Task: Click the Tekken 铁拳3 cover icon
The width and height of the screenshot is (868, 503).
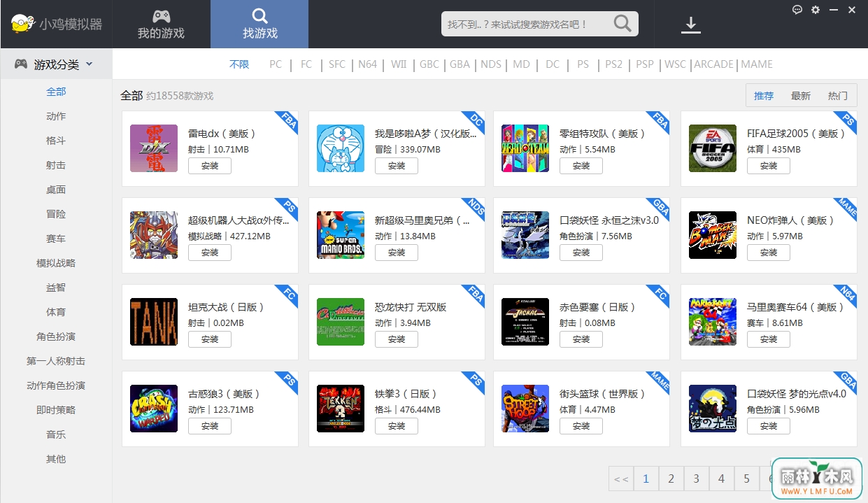Action: [x=341, y=409]
